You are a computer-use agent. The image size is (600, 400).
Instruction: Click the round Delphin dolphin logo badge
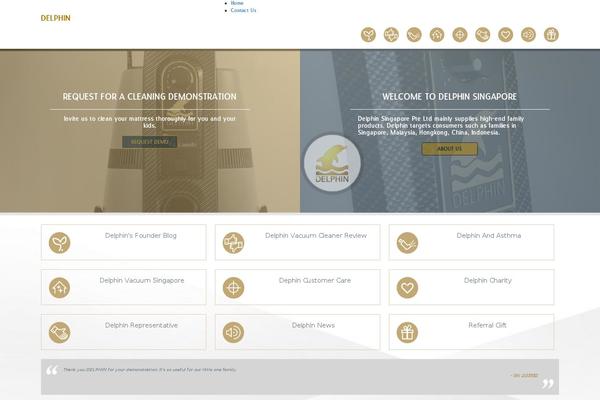click(x=332, y=163)
